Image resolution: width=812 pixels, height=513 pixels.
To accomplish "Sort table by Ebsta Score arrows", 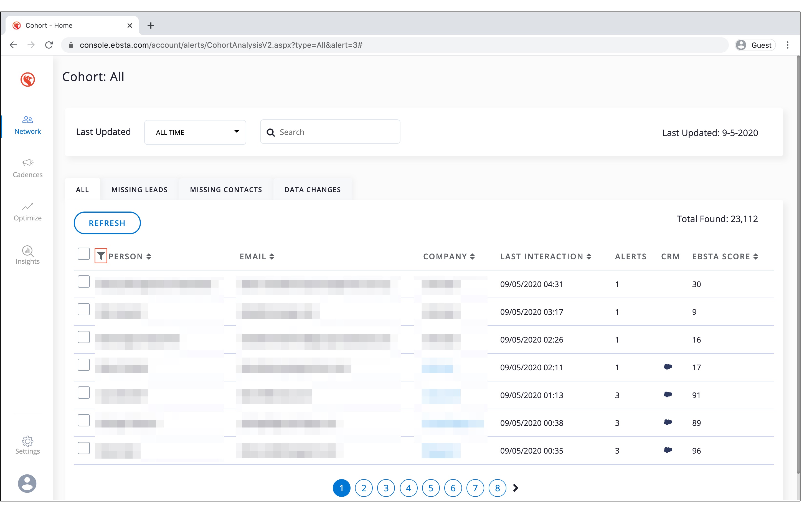I will [x=756, y=256].
